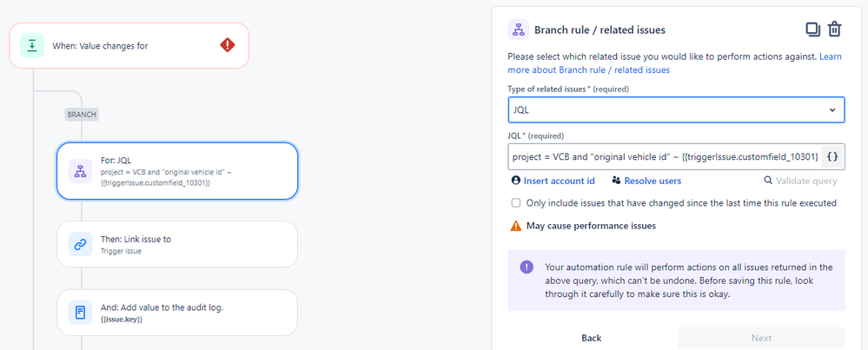The image size is (868, 350).
Task: Click dropdown chevron beside JQL option
Action: point(832,110)
